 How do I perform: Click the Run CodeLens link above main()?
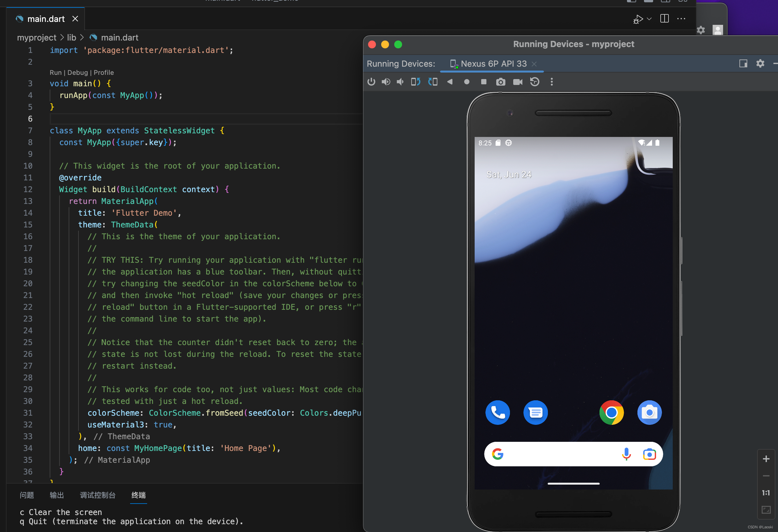click(x=56, y=73)
